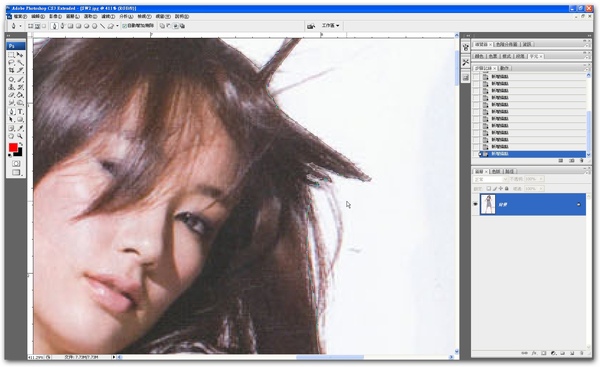Open the Pen tool preset picker arrow
This screenshot has height=367, width=600.
pyautogui.click(x=20, y=26)
